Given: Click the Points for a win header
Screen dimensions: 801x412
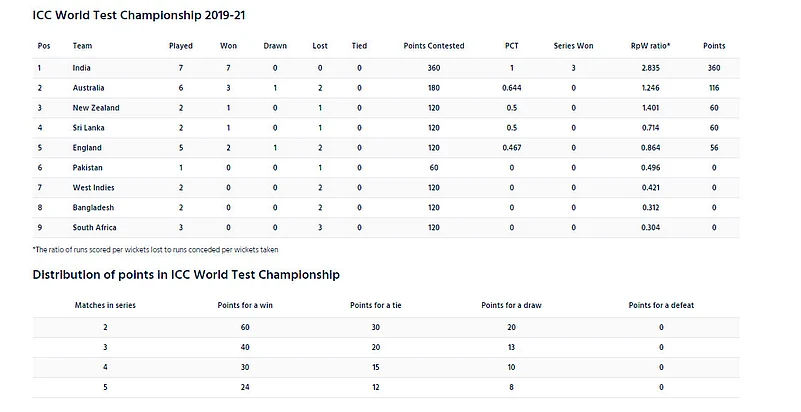Looking at the screenshot, I should click(242, 304).
